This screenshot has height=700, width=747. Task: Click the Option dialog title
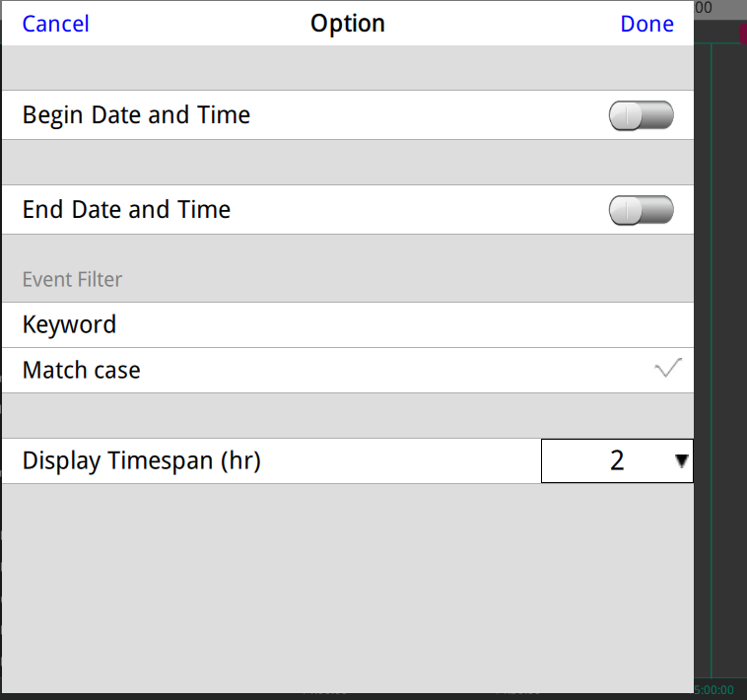[x=348, y=24]
